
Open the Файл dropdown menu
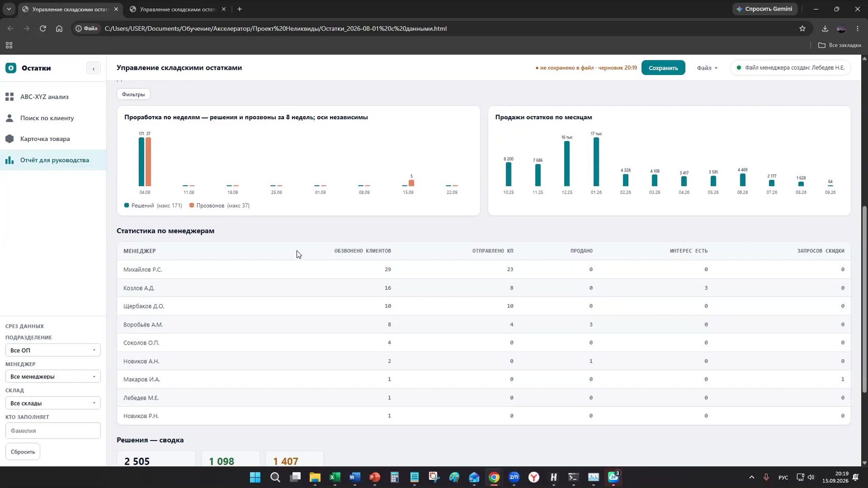pos(707,68)
